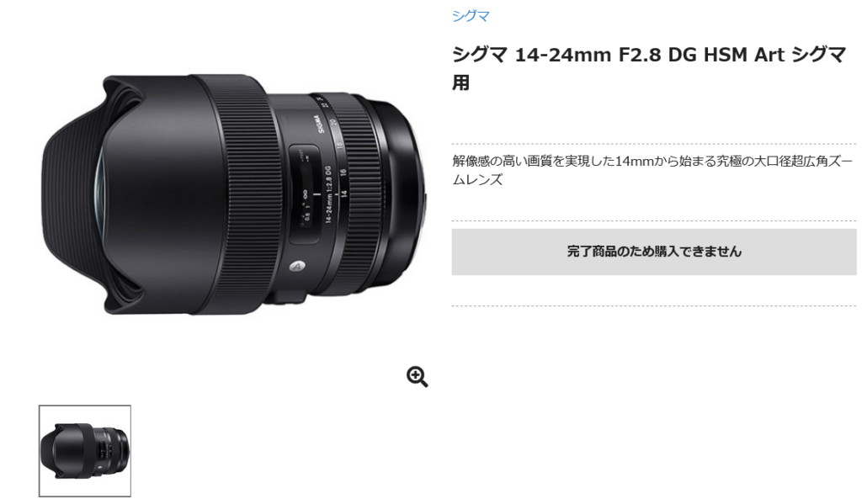Screen dimensions: 862x504
Task: Click the ムレンズ text ending the description
Action: pos(477,180)
